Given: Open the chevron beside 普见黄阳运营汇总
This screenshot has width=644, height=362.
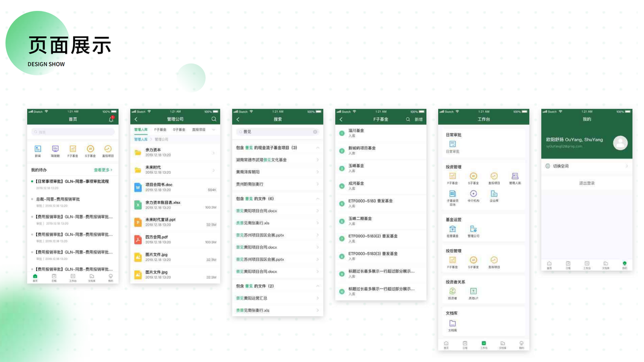Looking at the screenshot, I should 317,299.
